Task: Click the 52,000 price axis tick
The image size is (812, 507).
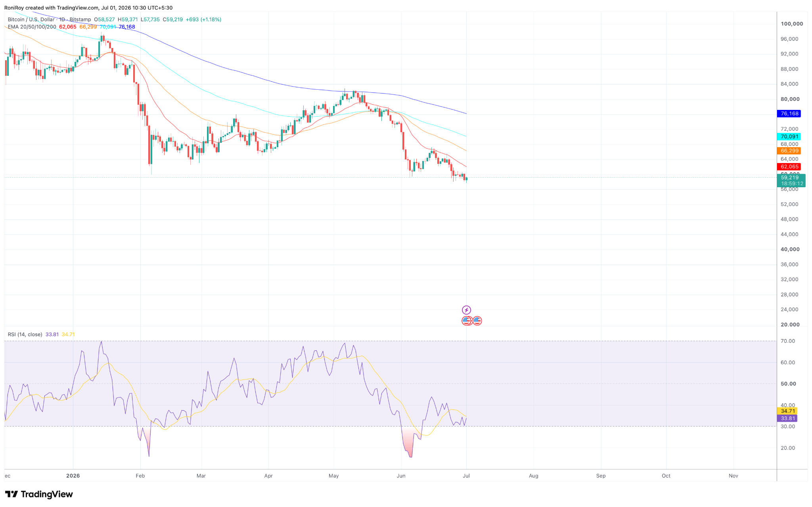Action: tap(789, 204)
